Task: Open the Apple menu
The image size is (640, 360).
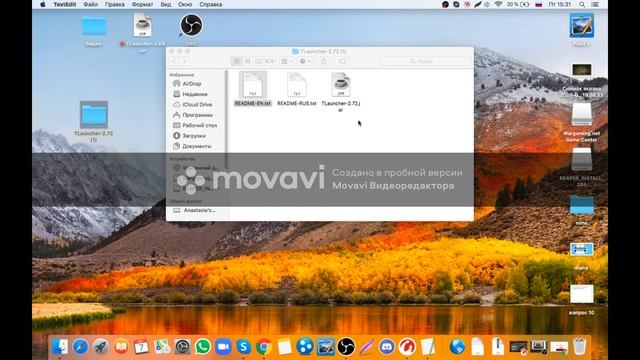Action: point(42,4)
